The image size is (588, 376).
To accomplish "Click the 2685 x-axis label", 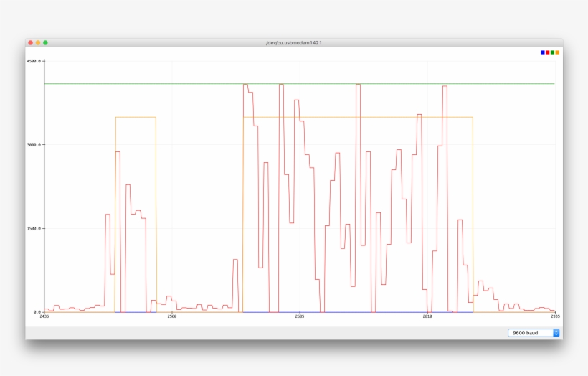I will tap(299, 316).
